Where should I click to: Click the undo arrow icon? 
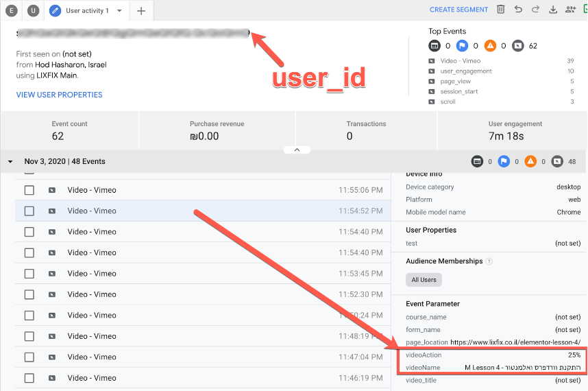point(518,10)
